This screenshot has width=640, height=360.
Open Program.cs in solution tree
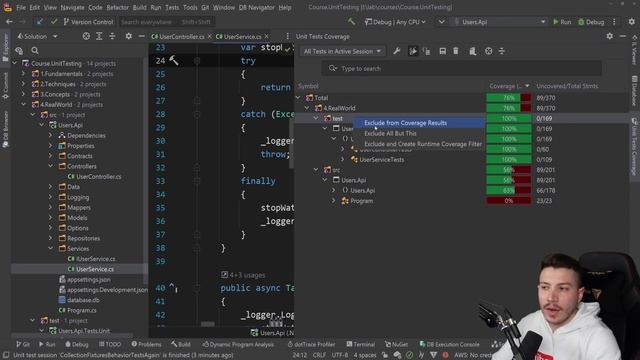coord(82,310)
